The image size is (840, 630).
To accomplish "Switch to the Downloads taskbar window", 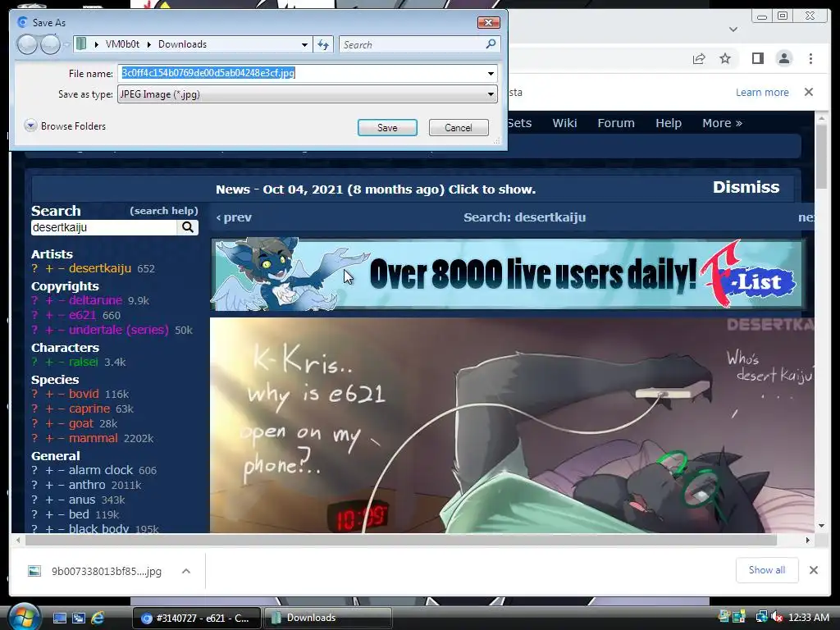I will click(328, 618).
